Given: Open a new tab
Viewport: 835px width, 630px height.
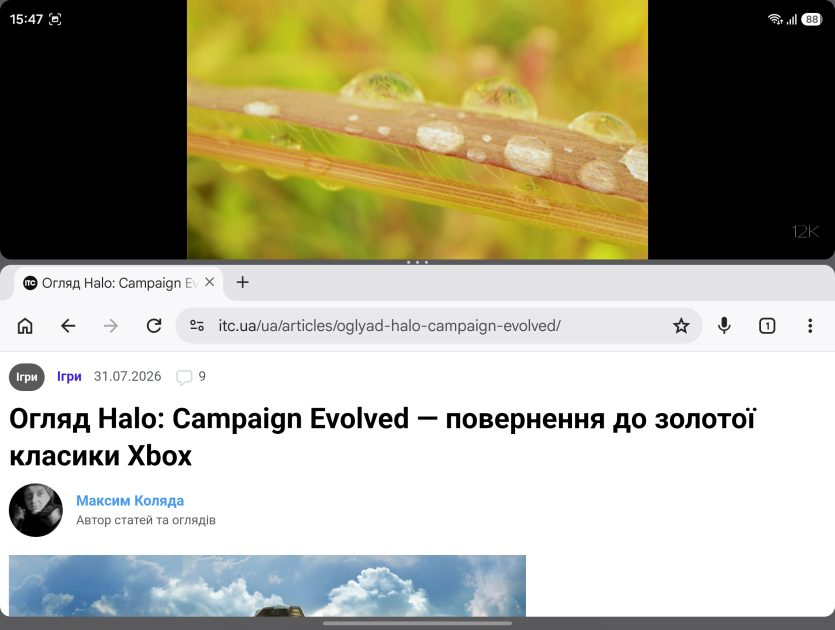Looking at the screenshot, I should pos(243,282).
